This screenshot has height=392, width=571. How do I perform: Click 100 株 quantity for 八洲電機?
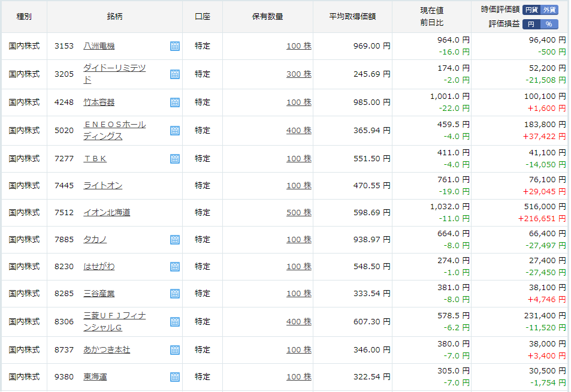(299, 46)
